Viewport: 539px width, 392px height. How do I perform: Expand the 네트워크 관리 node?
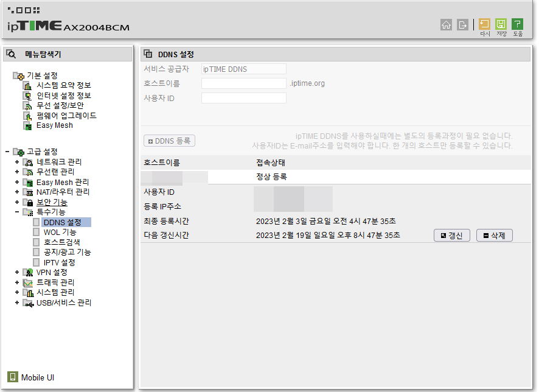pos(17,162)
